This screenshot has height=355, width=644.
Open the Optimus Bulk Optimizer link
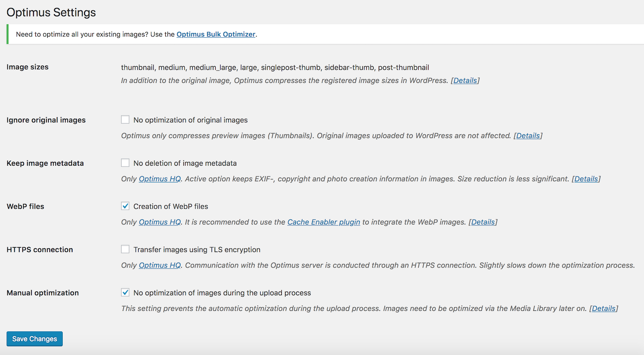click(216, 34)
